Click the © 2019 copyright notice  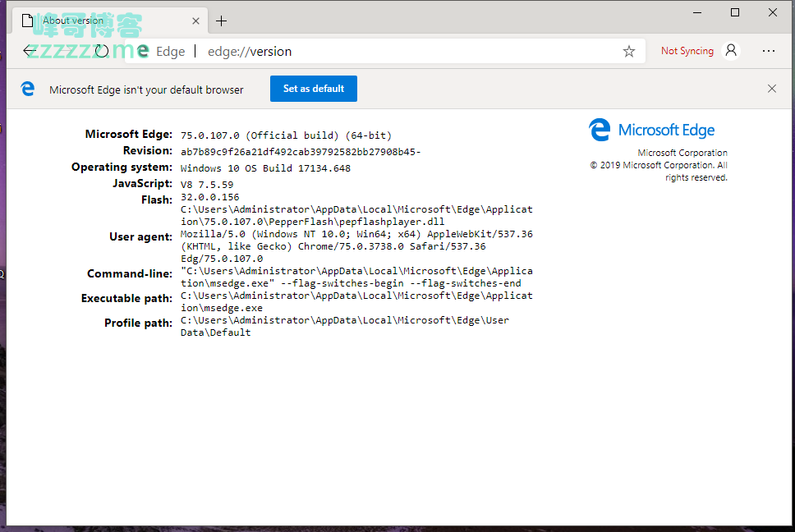pyautogui.click(x=659, y=172)
